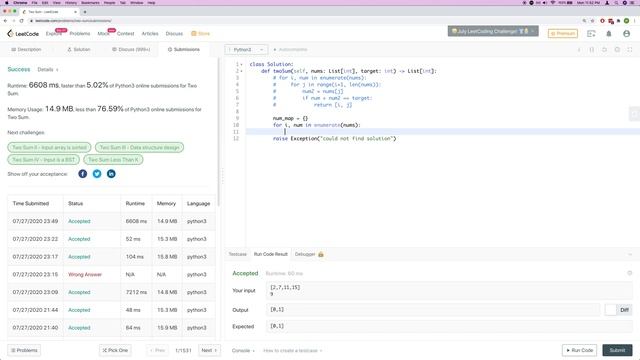Screen dimensions: 640x360
Task: Open the Python3 language dropdown
Action: 246,49
